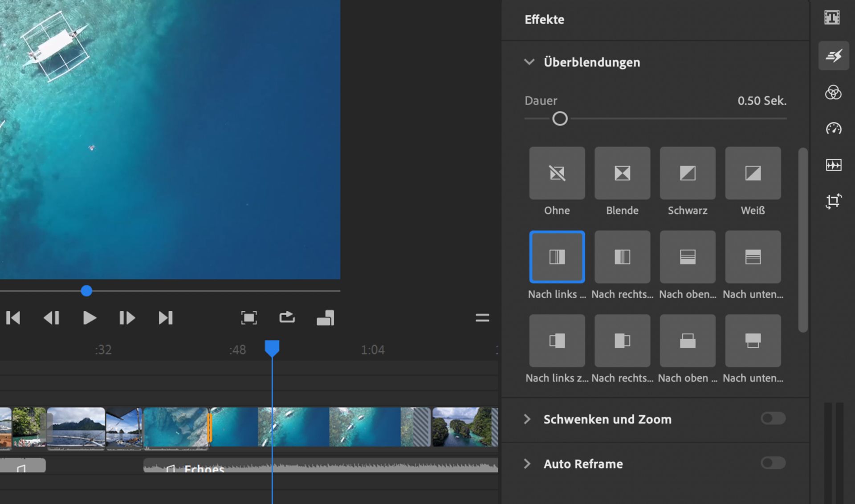The image size is (855, 504).
Task: Click the fullscreen preview icon
Action: (248, 318)
